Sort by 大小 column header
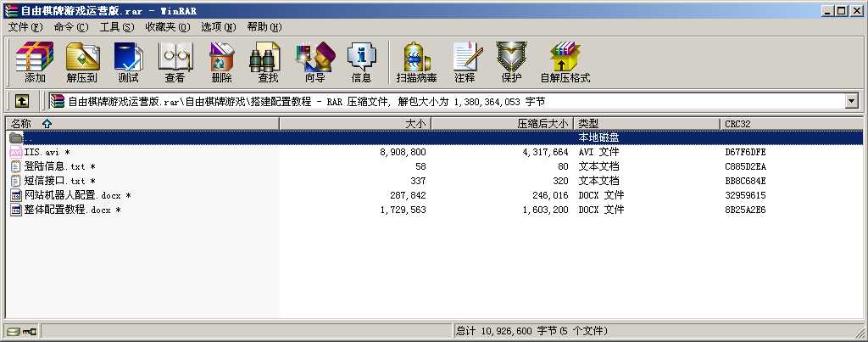Viewport: 868px width, 342px height. click(355, 124)
